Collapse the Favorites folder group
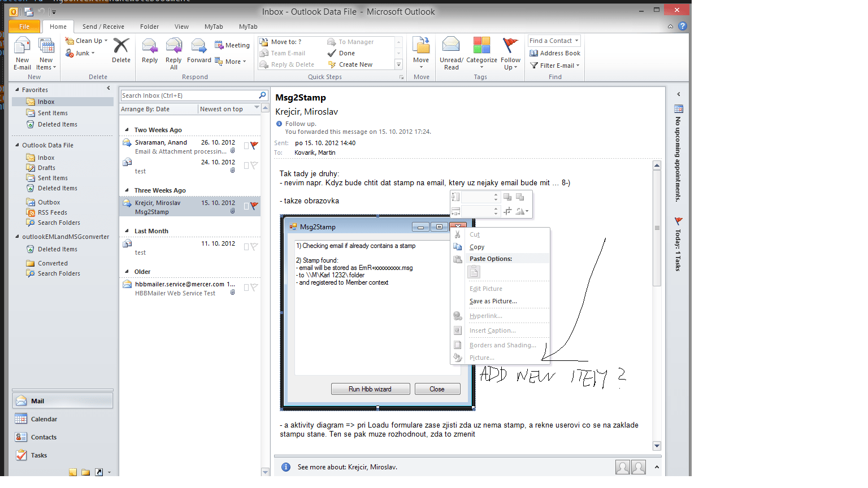Screen dimensions: 868x488 [17, 90]
